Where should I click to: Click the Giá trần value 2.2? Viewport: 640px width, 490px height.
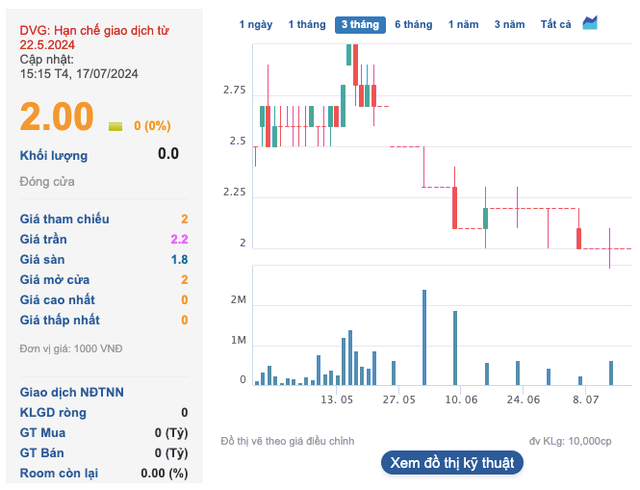(179, 240)
